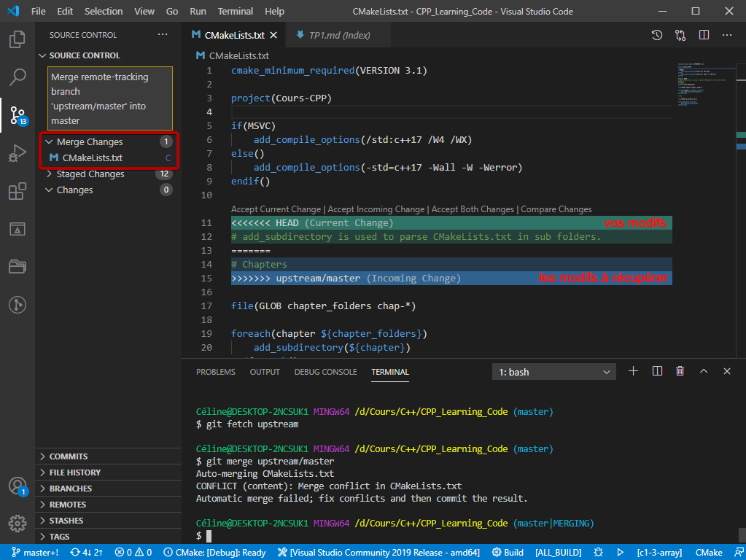
Task: Open the Explorer view in activity bar
Action: point(17,39)
